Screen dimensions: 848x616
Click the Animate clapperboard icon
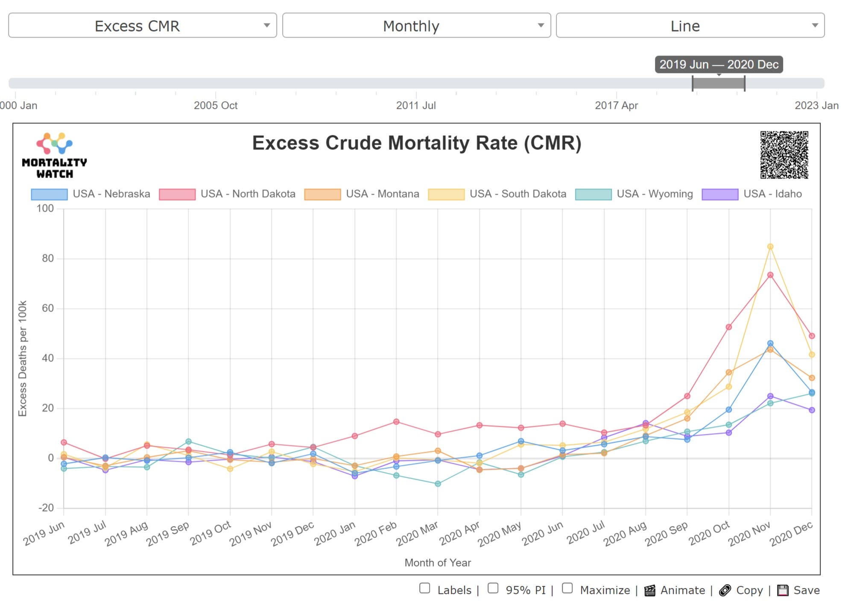tap(649, 590)
